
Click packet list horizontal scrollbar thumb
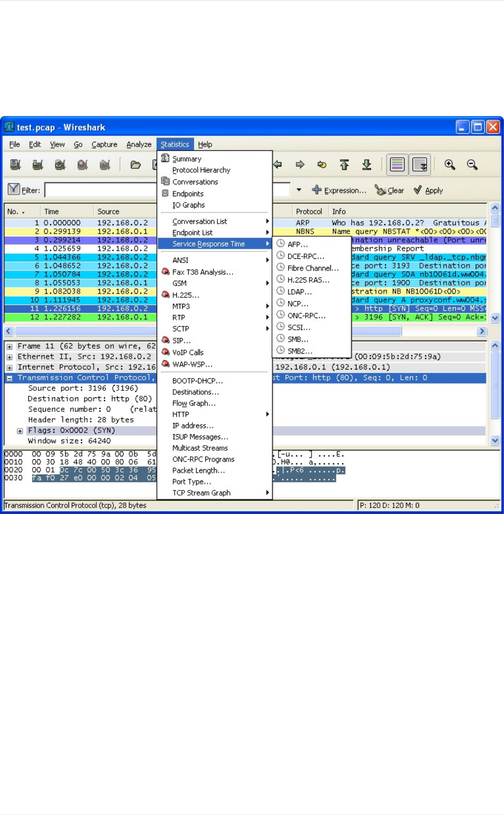208,331
